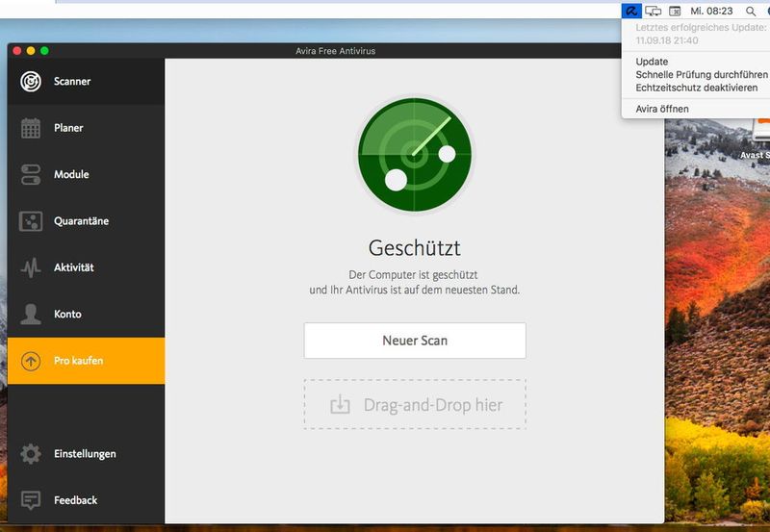The image size is (770, 532).
Task: Go to Quarantäne section label
Action: pyautogui.click(x=81, y=221)
